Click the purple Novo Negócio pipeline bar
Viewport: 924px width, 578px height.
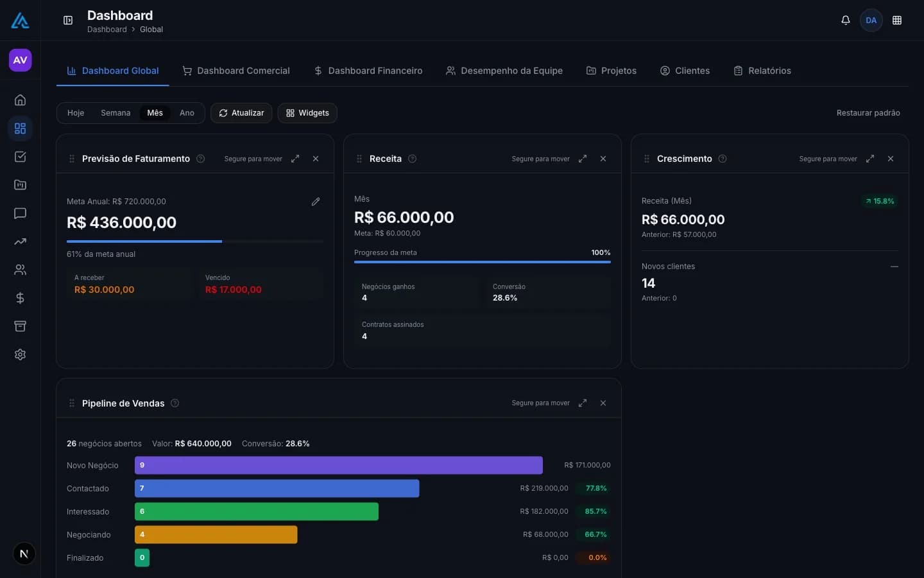point(339,465)
